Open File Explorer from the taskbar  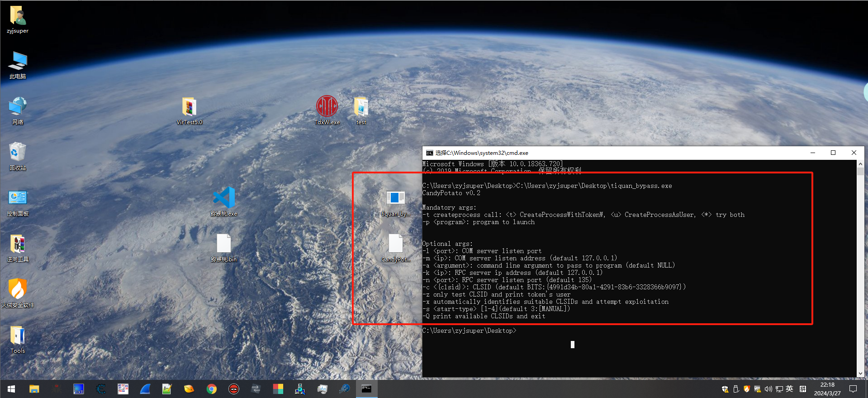(34, 389)
